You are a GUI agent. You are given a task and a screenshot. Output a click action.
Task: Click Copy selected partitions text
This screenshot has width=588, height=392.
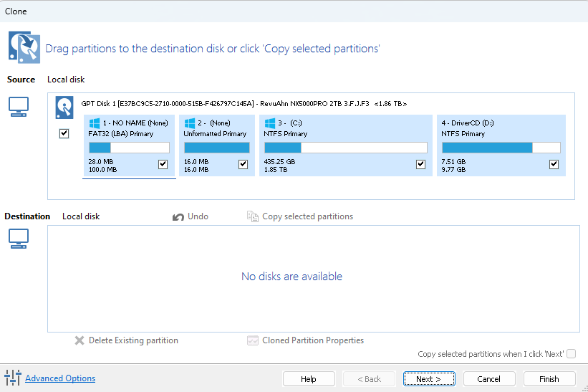tap(307, 216)
